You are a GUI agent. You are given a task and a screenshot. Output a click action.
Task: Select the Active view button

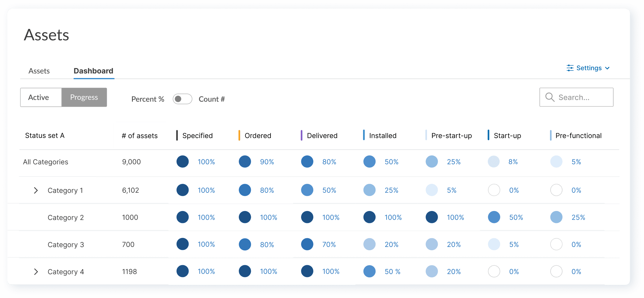(x=41, y=97)
